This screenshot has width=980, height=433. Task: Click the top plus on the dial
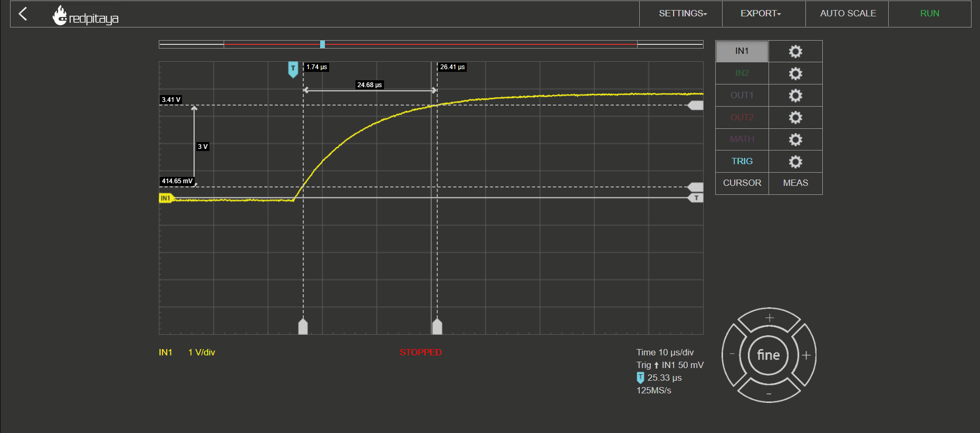[770, 318]
